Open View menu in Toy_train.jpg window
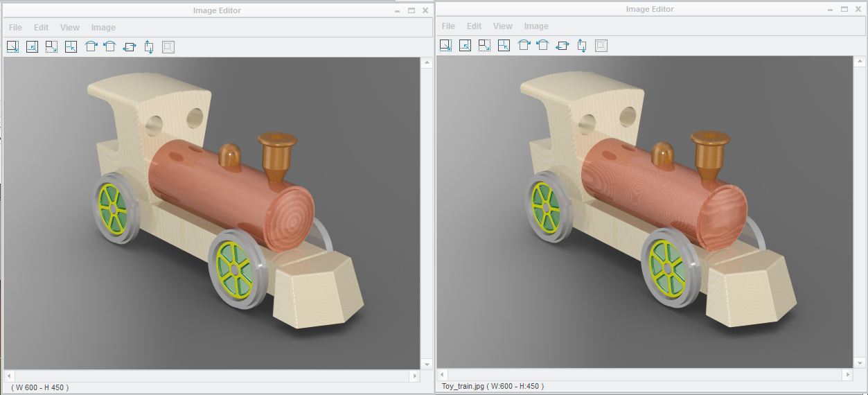 coord(503,26)
